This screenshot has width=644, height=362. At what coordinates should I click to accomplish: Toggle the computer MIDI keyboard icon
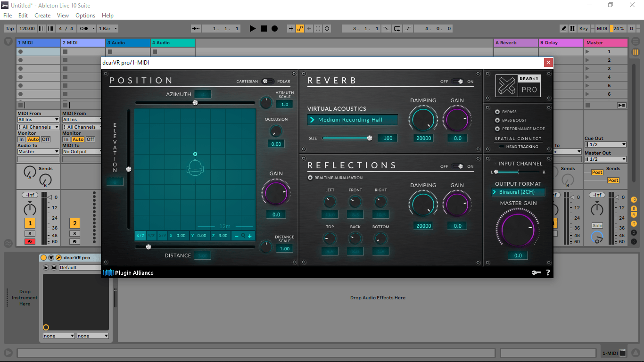pos(573,29)
